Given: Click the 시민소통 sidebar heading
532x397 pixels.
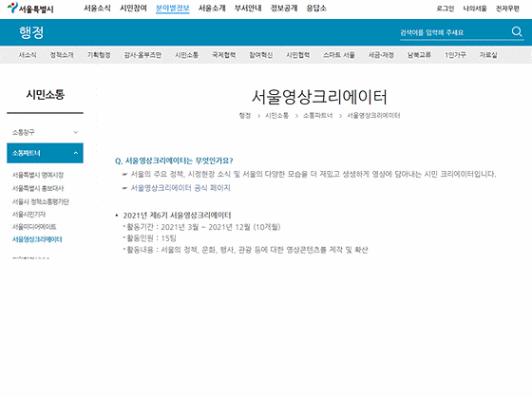Looking at the screenshot, I should pos(46,95).
